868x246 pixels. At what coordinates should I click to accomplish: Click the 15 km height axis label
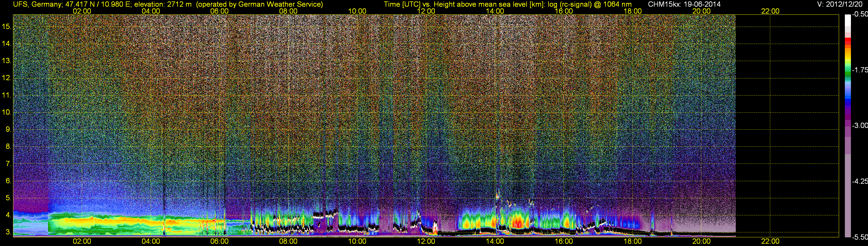point(7,26)
